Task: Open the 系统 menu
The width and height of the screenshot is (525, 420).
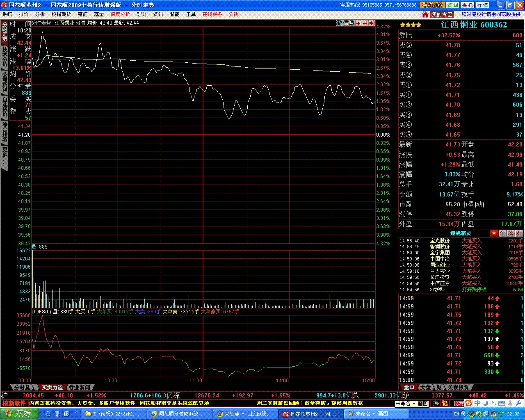Action: coord(7,14)
